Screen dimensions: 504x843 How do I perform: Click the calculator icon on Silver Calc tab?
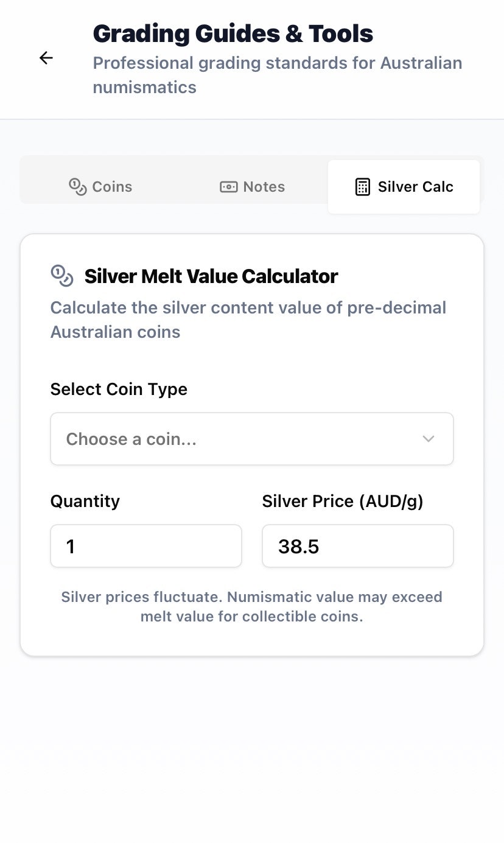pos(362,187)
